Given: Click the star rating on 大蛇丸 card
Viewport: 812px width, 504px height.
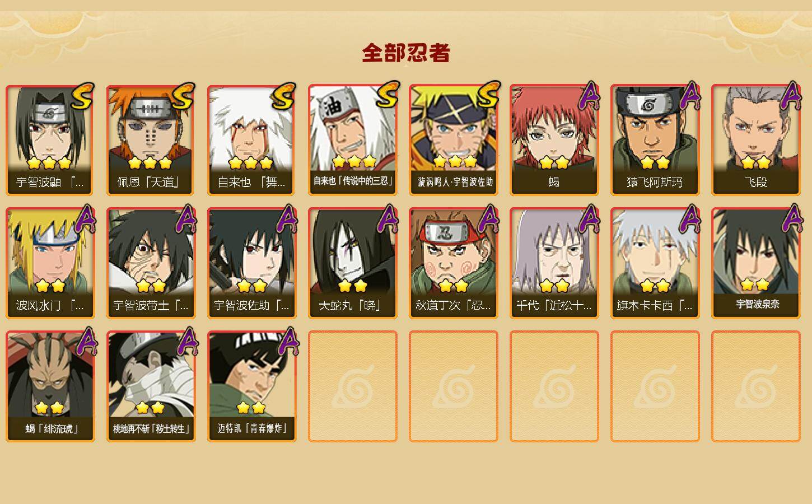Looking at the screenshot, I should (353, 286).
